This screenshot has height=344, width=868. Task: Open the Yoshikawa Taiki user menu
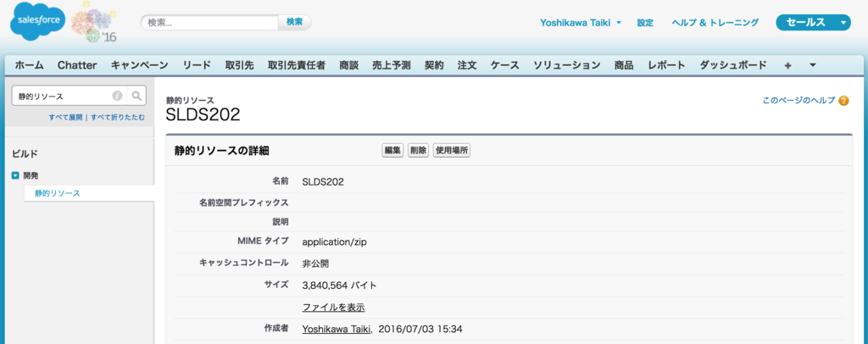click(x=581, y=23)
